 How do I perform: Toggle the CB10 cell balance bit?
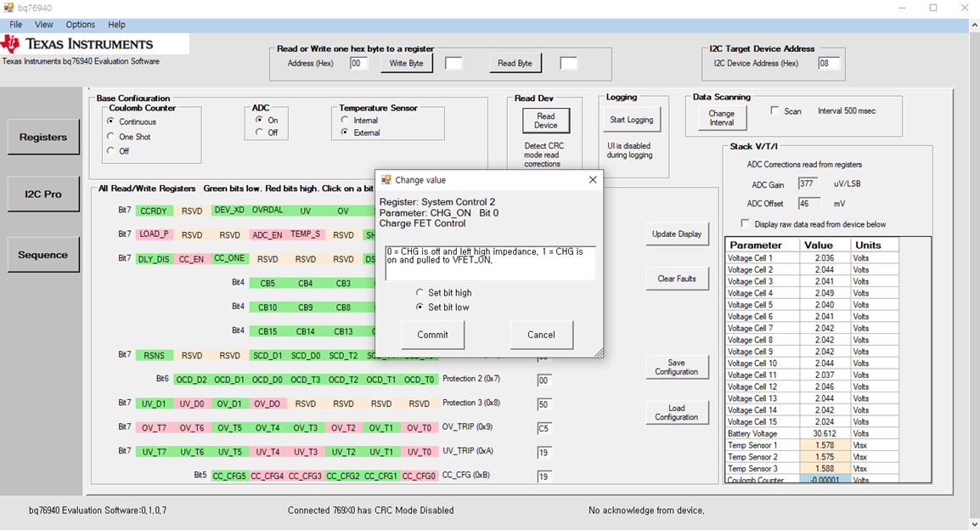(268, 307)
